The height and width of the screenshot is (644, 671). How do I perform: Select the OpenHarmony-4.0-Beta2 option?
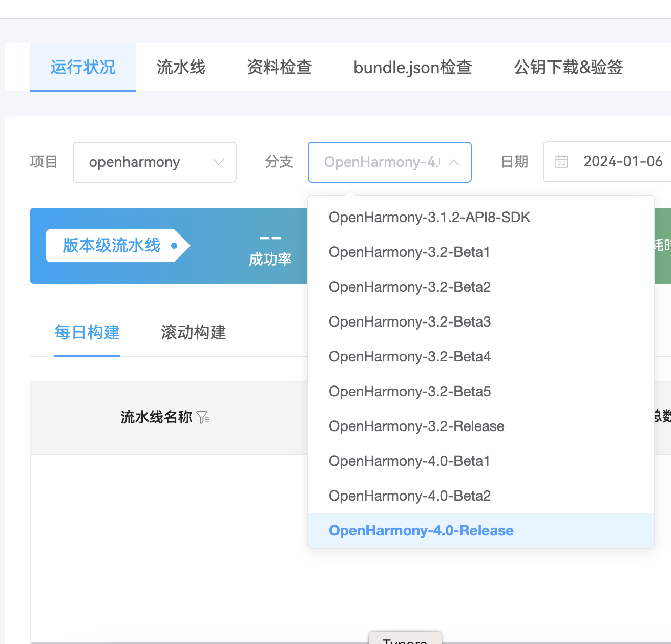481,496
